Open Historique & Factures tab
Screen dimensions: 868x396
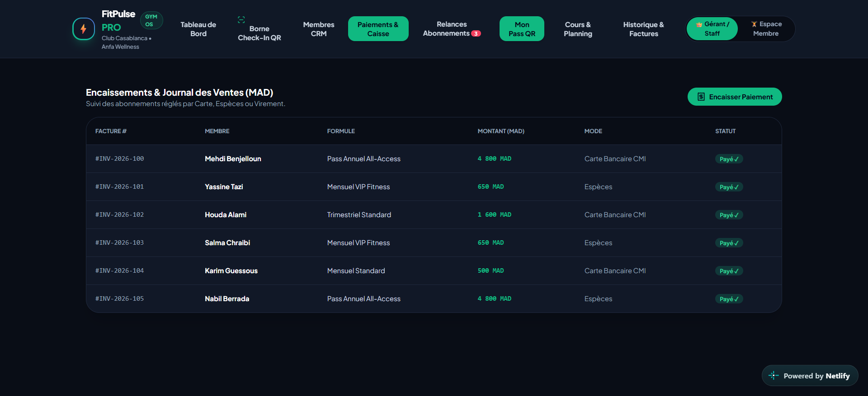point(644,29)
